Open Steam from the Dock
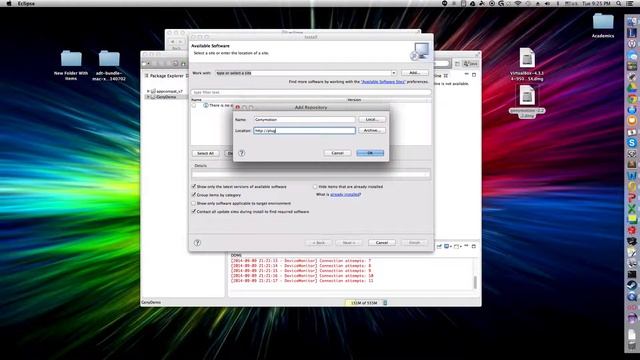 [632, 285]
